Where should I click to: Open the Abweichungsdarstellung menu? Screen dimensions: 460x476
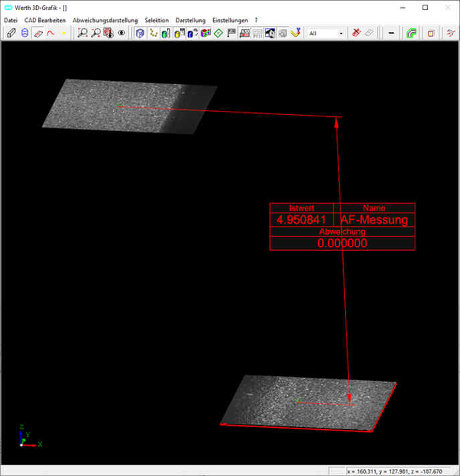tap(105, 21)
